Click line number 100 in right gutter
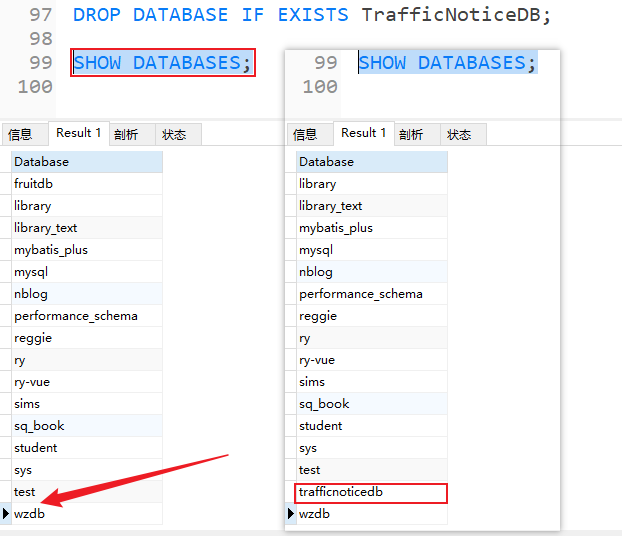 [320, 87]
